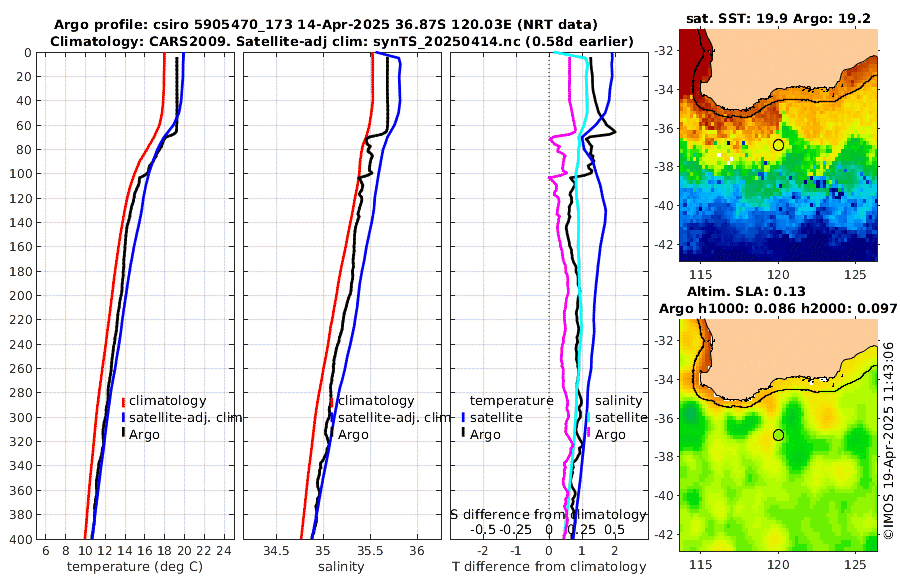Click temperature axis tick 24

coord(224,551)
